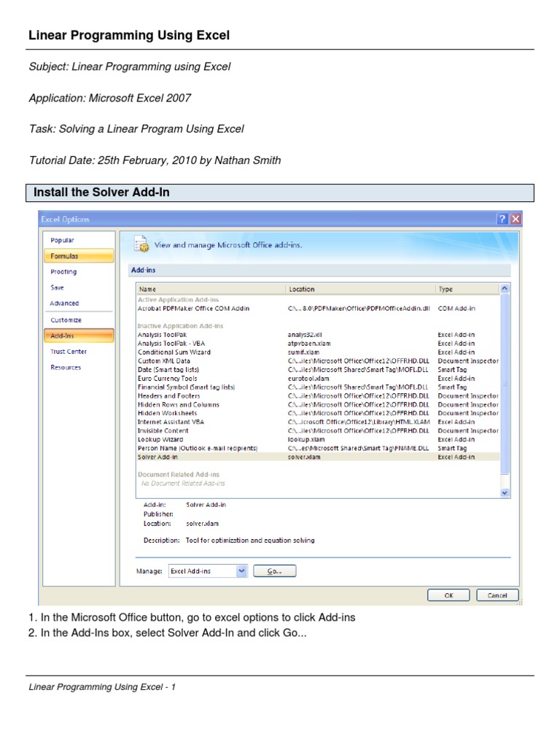
Task: Select the Lookup Wizard row
Action: pyautogui.click(x=318, y=439)
